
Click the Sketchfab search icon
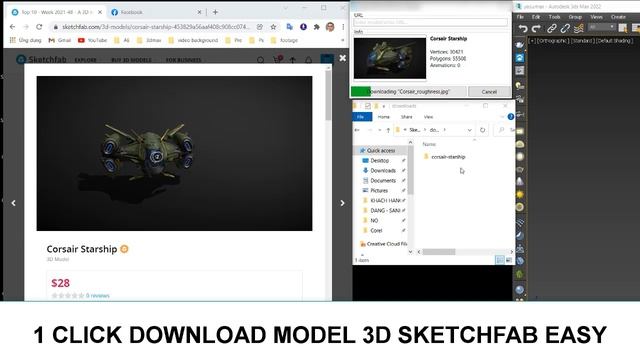tap(260, 60)
